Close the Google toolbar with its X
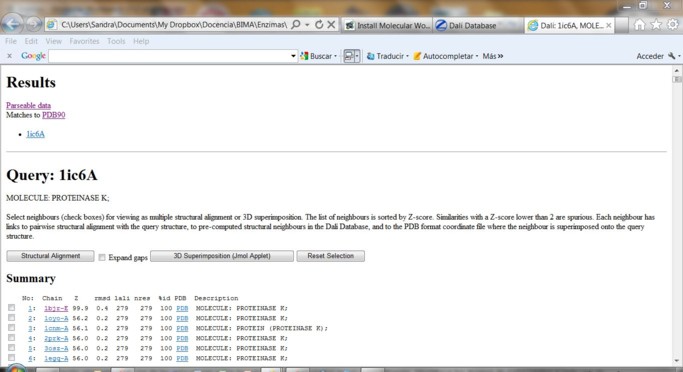Viewport: 683px width, 372px height. (x=9, y=56)
